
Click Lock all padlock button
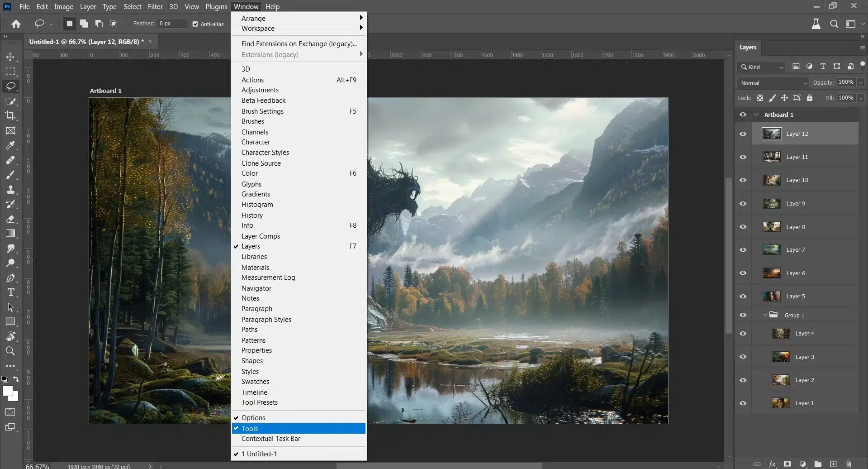pos(810,98)
